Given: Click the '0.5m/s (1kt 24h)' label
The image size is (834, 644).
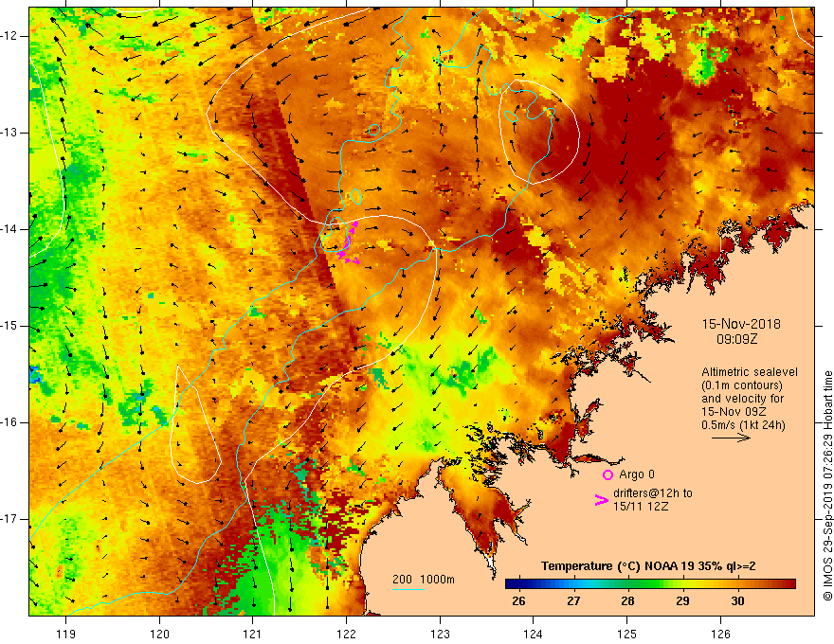Looking at the screenshot, I should pos(743,425).
